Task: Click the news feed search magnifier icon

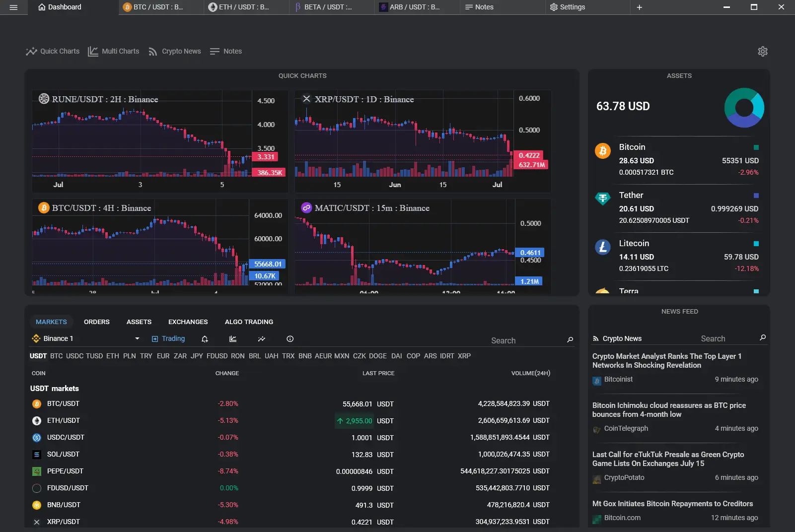Action: coord(763,337)
